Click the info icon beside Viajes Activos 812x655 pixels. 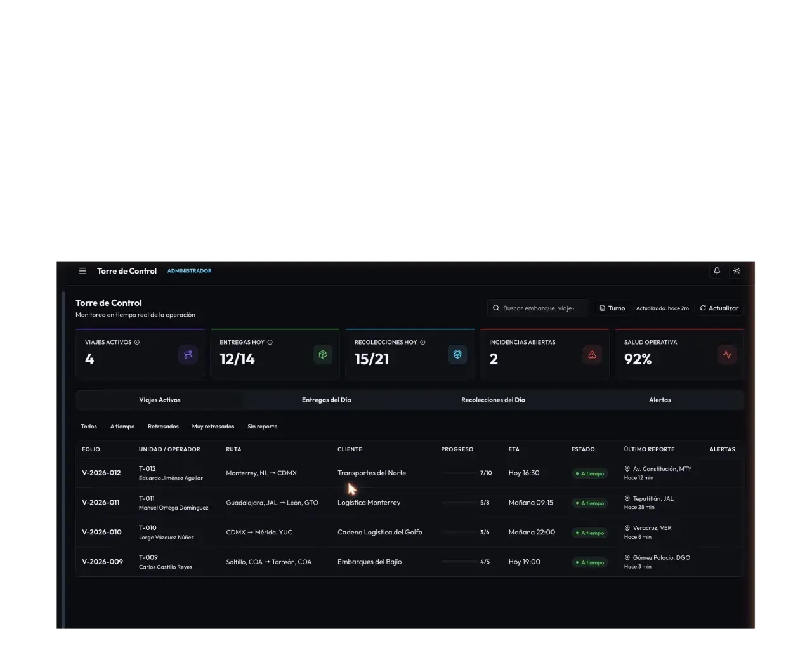point(137,342)
